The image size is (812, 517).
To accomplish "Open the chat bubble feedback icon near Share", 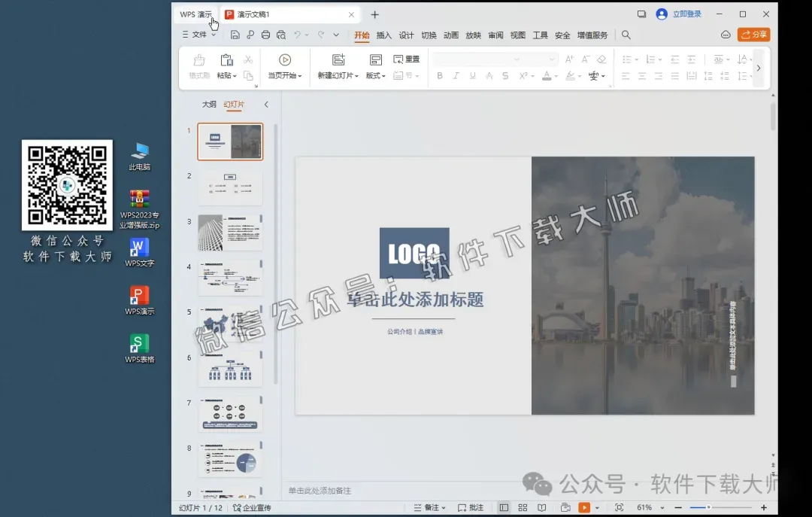I will point(726,35).
